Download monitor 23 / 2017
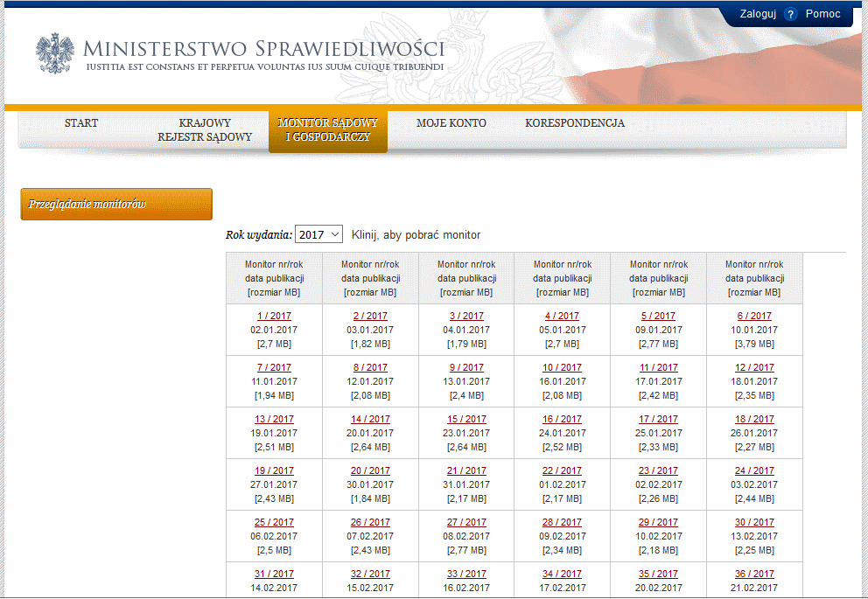 tap(658, 470)
